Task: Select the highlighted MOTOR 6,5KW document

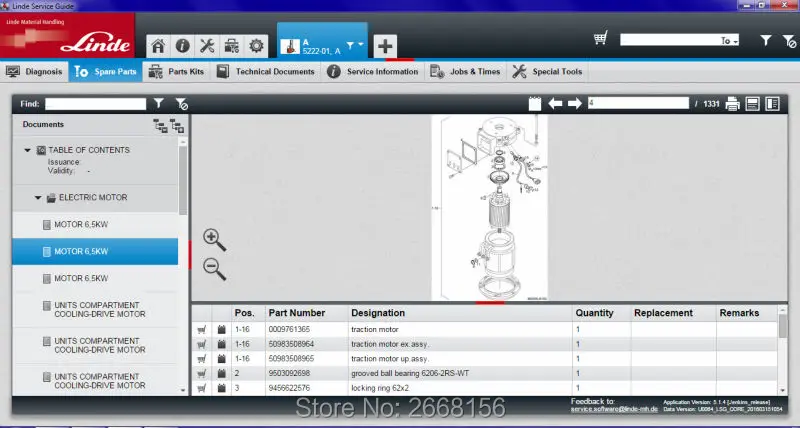Action: coord(95,251)
